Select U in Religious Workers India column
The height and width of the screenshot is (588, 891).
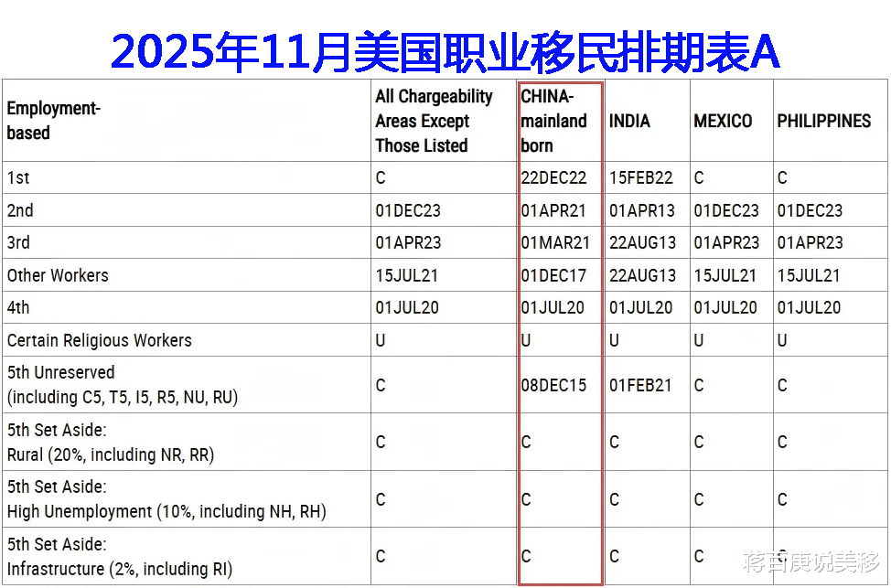pyautogui.click(x=614, y=340)
